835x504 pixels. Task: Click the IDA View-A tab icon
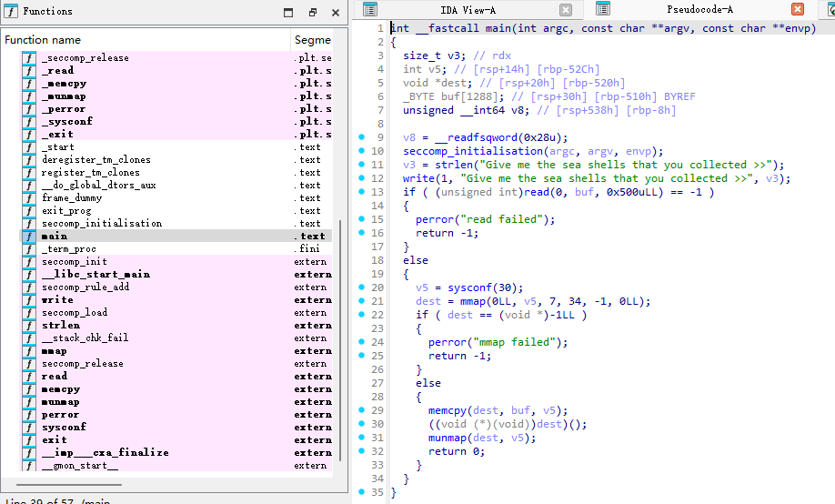370,10
